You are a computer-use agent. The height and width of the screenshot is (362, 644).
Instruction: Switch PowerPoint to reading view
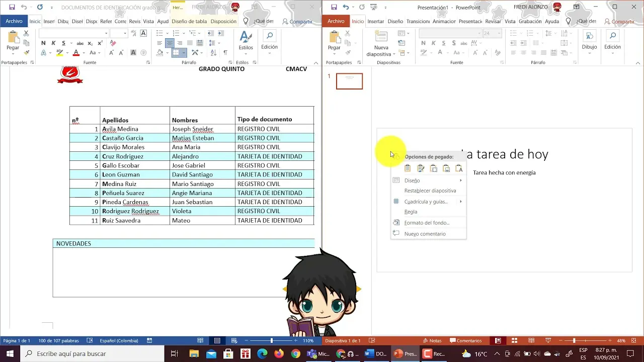pos(531,340)
